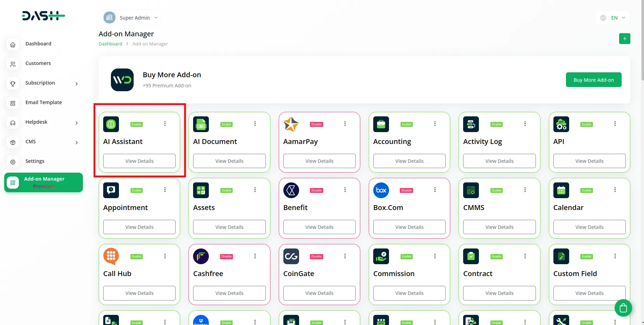This screenshot has width=644, height=325.
Task: Click the Assets add-on icon
Action: click(x=201, y=190)
